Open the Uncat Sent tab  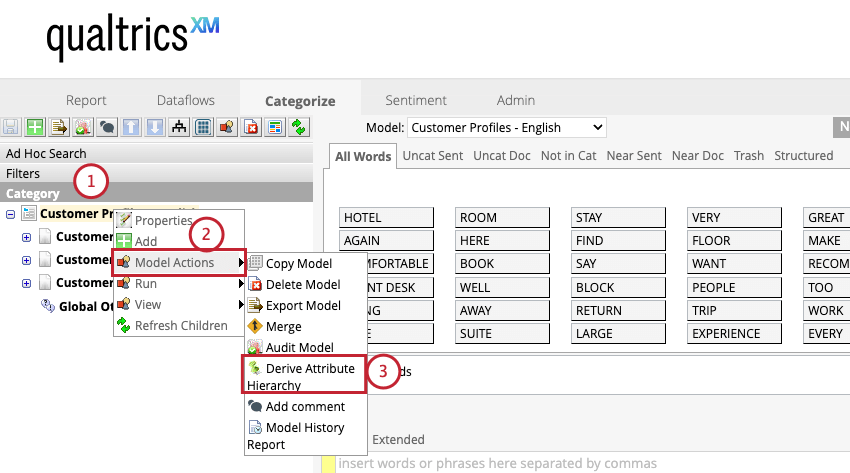click(432, 155)
